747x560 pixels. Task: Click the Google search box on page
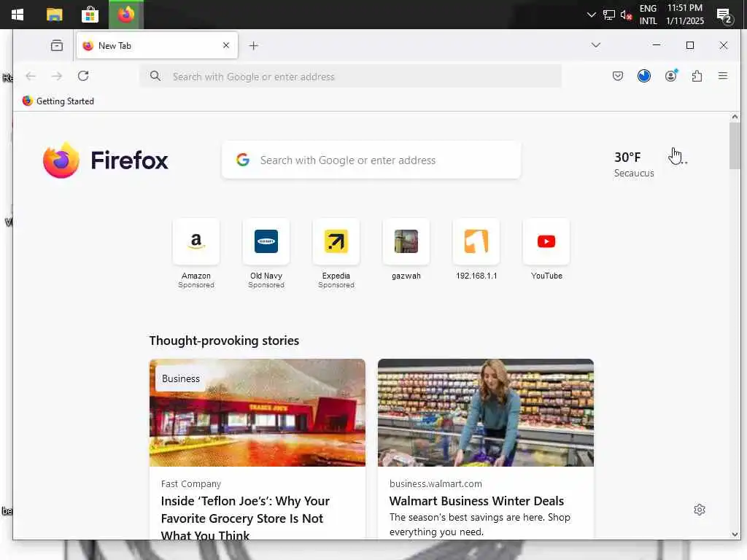coord(371,160)
